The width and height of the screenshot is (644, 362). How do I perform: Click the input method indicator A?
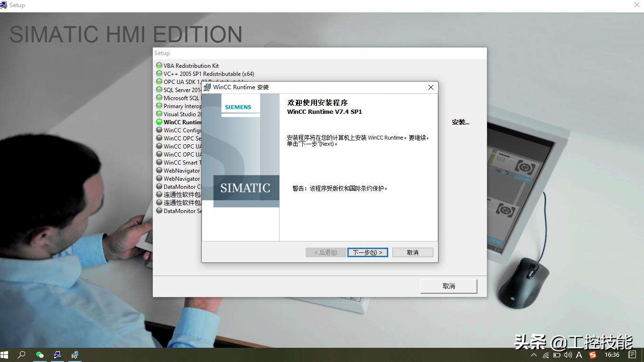click(x=579, y=354)
